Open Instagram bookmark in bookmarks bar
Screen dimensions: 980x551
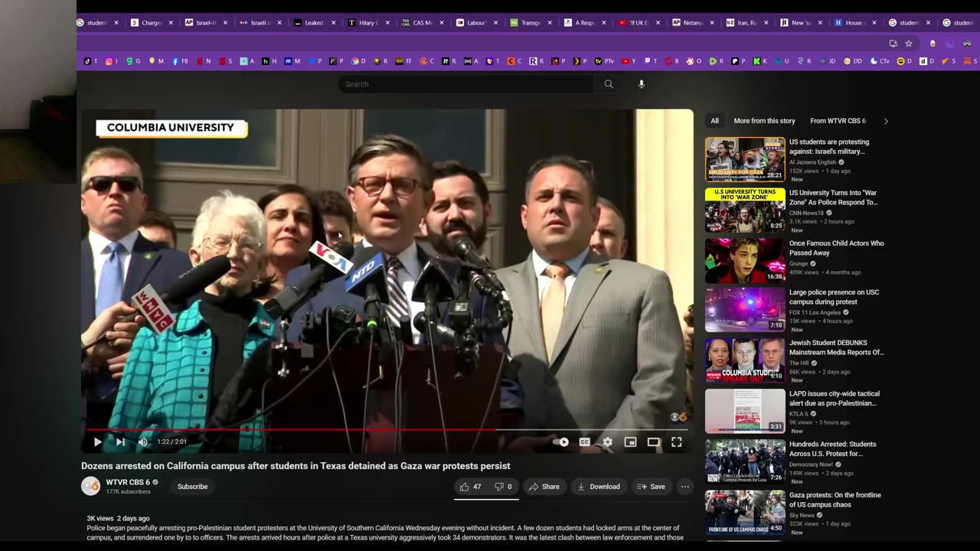111,61
